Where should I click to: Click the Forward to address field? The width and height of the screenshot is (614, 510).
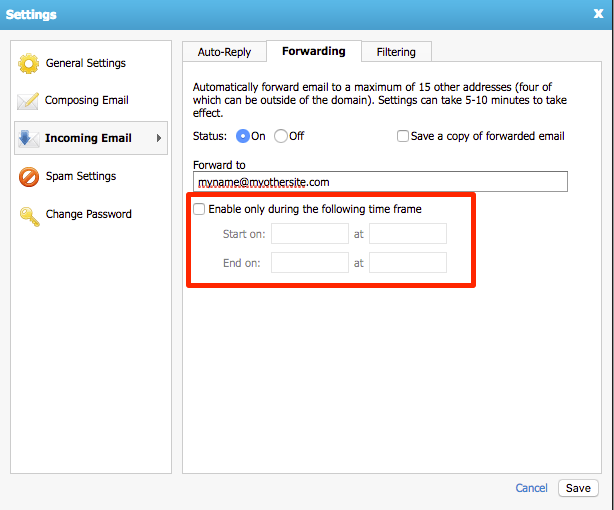(381, 182)
